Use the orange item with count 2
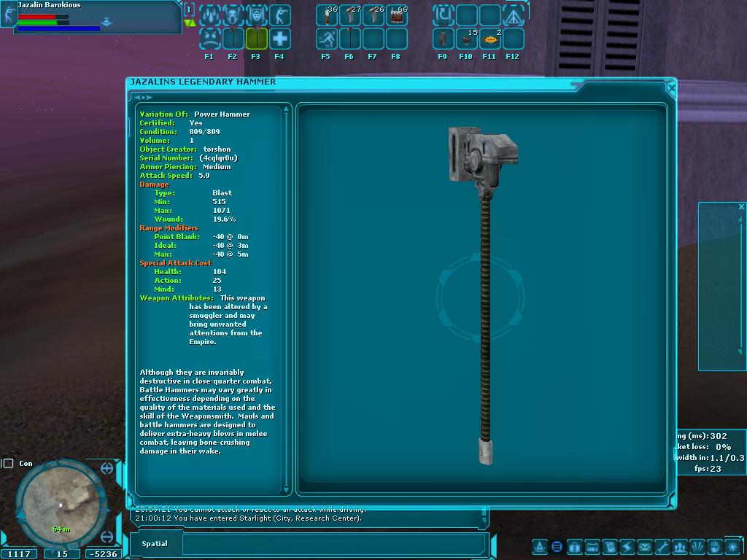Viewport: 747px width, 560px height. (490, 39)
